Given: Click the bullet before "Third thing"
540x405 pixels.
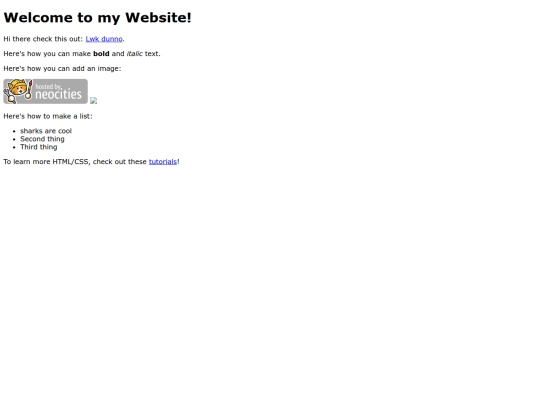Looking at the screenshot, I should point(14,147).
